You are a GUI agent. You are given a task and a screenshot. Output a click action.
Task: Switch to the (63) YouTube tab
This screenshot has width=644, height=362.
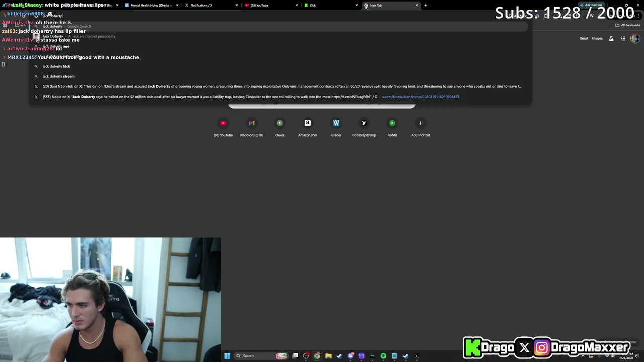pos(271,5)
